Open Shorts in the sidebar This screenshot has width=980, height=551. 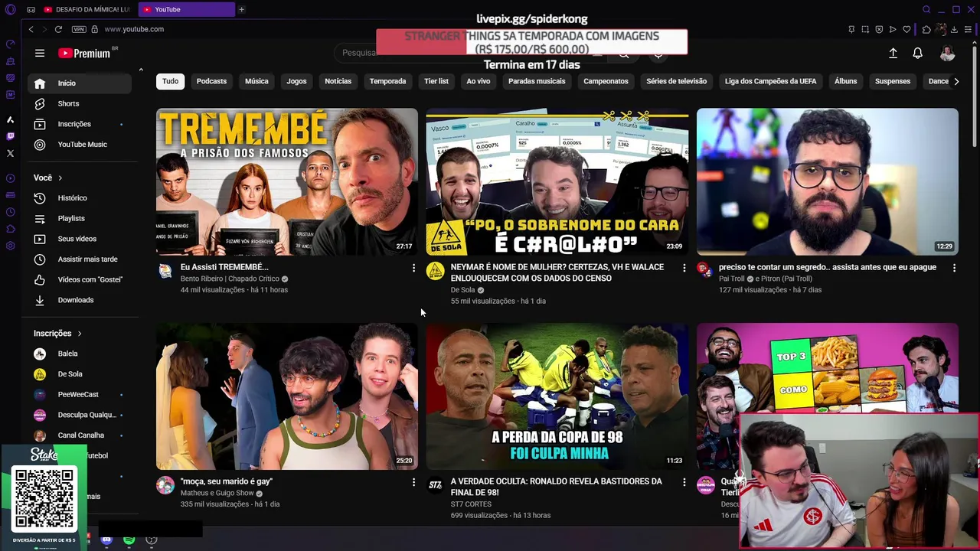pyautogui.click(x=80, y=103)
